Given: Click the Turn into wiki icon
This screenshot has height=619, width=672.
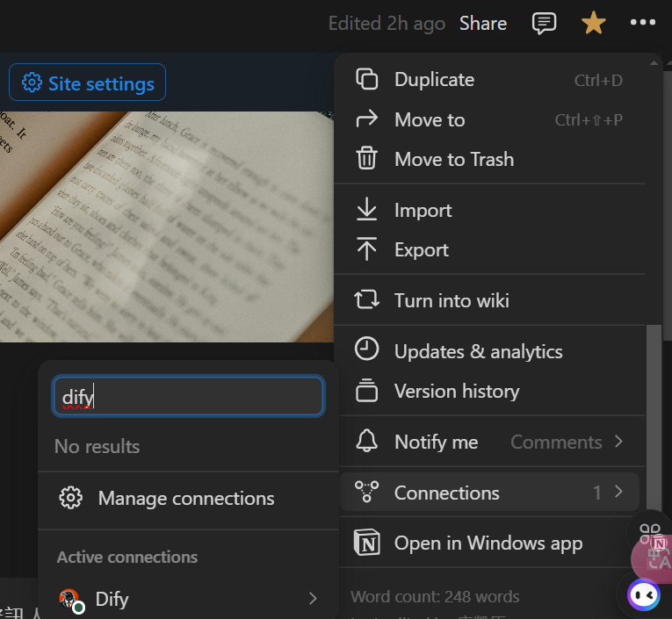Looking at the screenshot, I should pos(367,299).
